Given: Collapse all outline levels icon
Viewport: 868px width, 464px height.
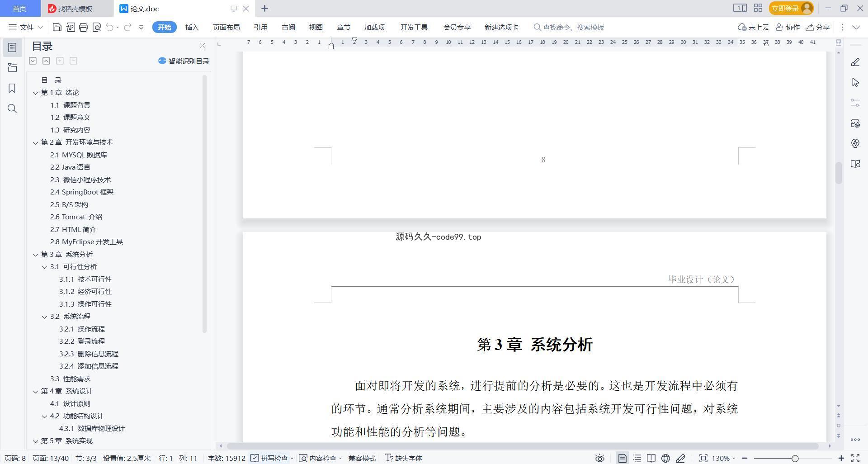Looking at the screenshot, I should 46,61.
